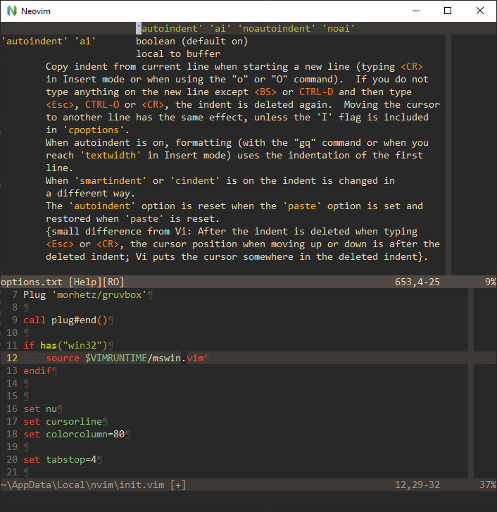497x512 pixels.
Task: Click the 'endif' keyword on line 13
Action: point(37,371)
